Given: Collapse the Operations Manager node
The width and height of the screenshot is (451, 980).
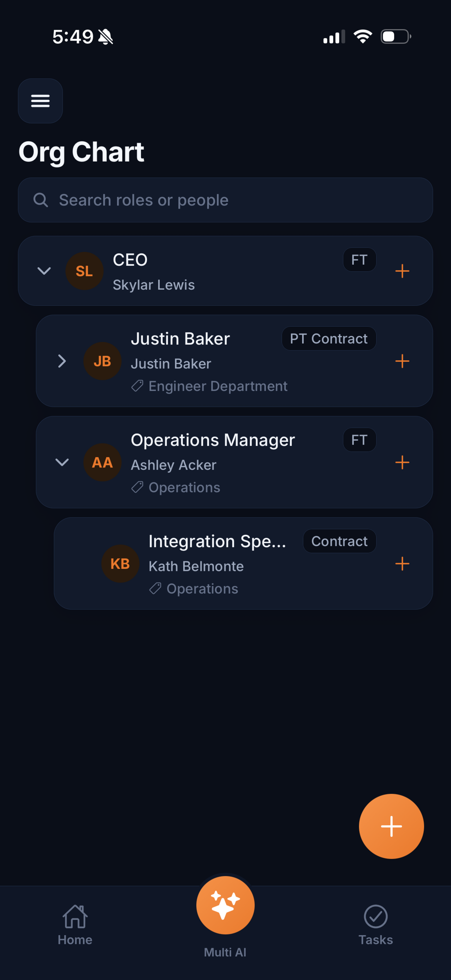Looking at the screenshot, I should tap(62, 462).
